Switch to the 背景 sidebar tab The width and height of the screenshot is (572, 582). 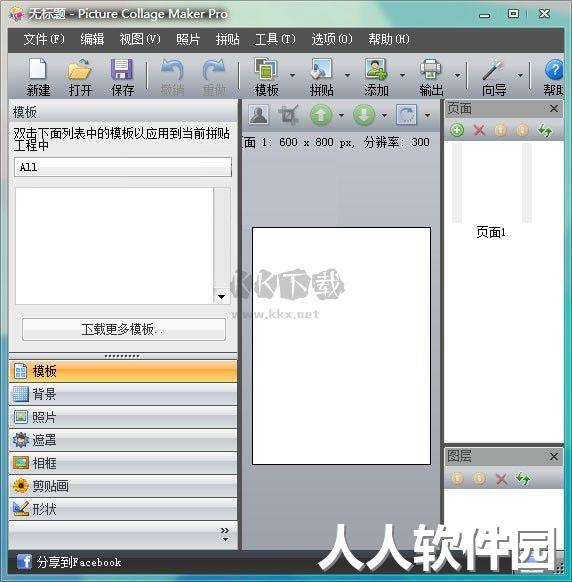123,394
